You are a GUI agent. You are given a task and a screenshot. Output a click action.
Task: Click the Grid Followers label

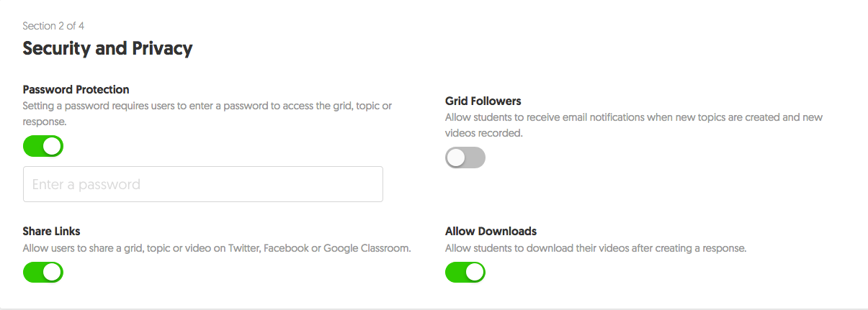point(483,101)
